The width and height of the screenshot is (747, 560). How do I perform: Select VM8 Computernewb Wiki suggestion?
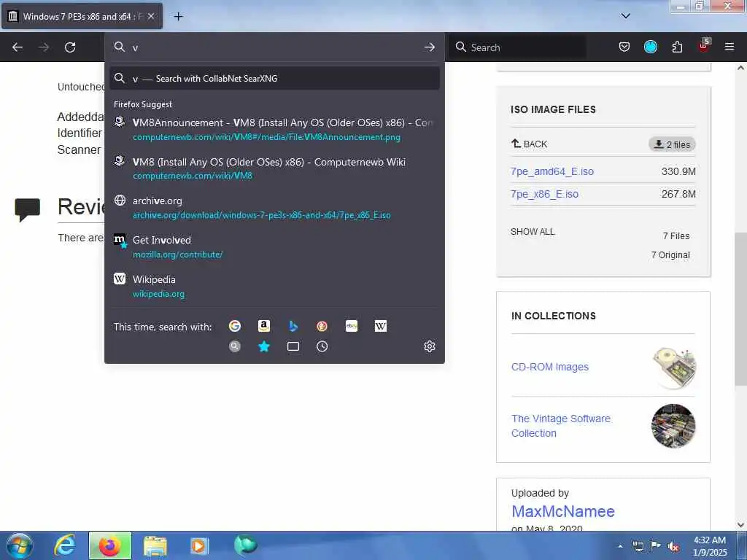pos(274,168)
